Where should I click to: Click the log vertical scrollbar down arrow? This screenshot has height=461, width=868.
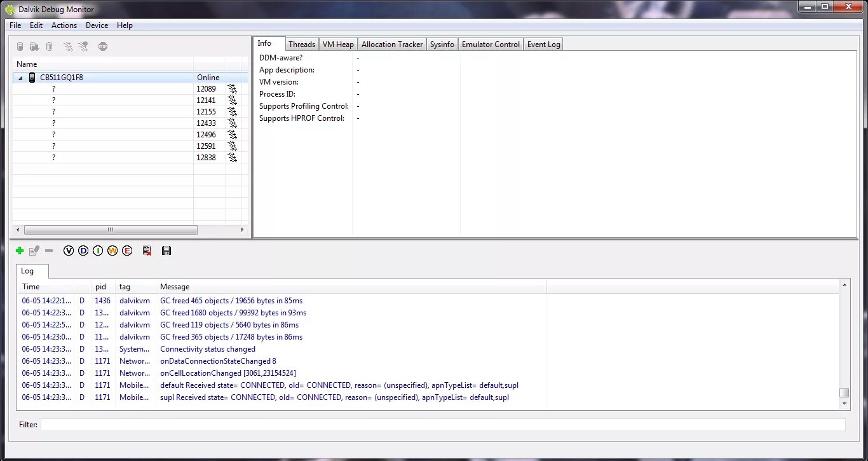(x=844, y=403)
